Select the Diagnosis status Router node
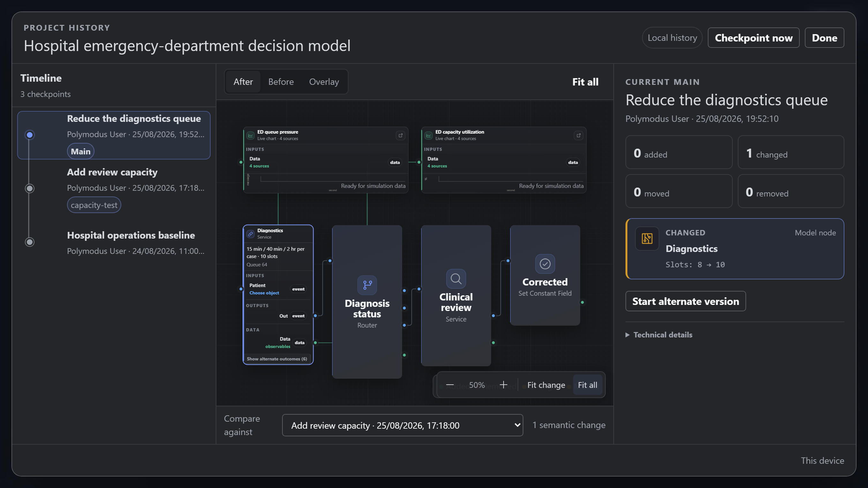The width and height of the screenshot is (868, 488). 367,302
